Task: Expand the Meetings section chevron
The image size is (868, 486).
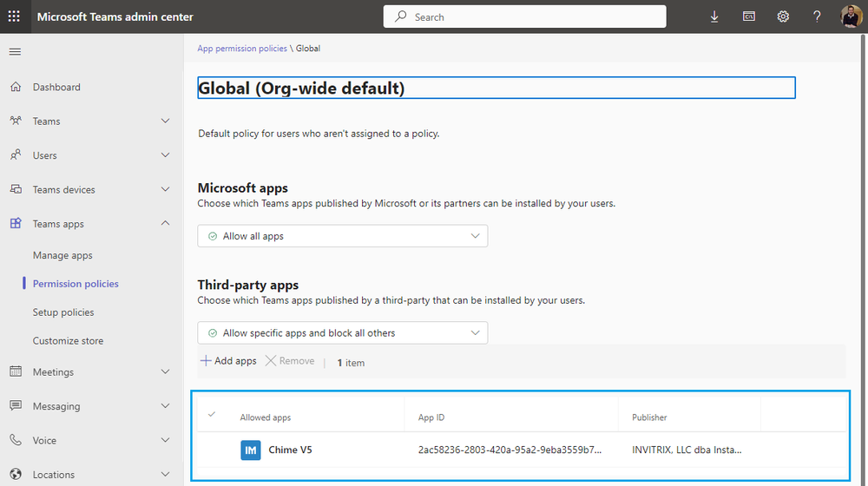Action: point(165,371)
